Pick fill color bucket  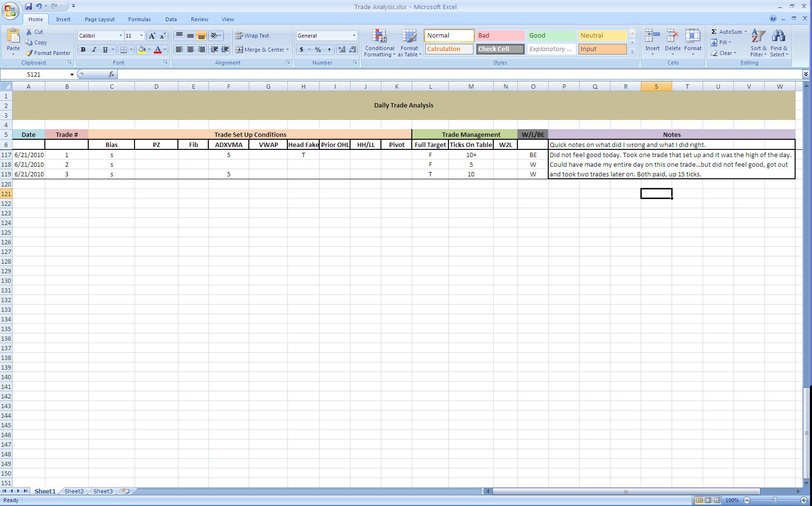click(142, 50)
